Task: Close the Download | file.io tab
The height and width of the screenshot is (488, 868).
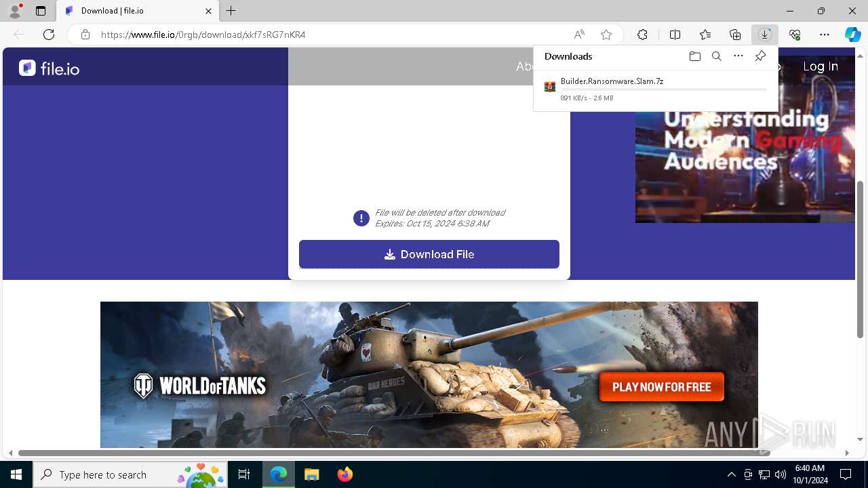Action: pos(209,11)
